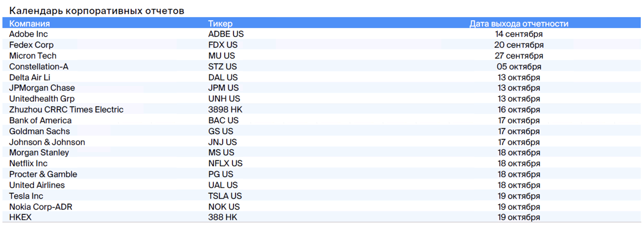
Task: Select the 'Adobe Inc' company cell
Action: coord(28,34)
